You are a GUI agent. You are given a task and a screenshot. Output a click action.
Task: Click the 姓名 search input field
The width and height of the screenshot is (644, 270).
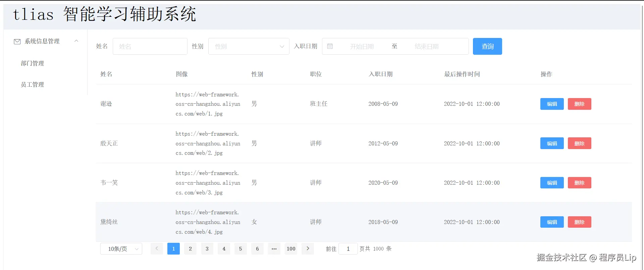point(150,46)
